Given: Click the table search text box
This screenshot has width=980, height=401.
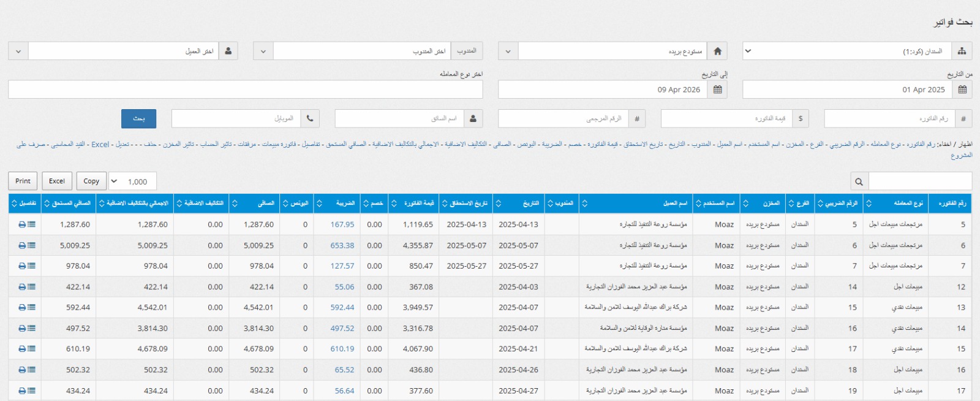Looking at the screenshot, I should (x=920, y=181).
